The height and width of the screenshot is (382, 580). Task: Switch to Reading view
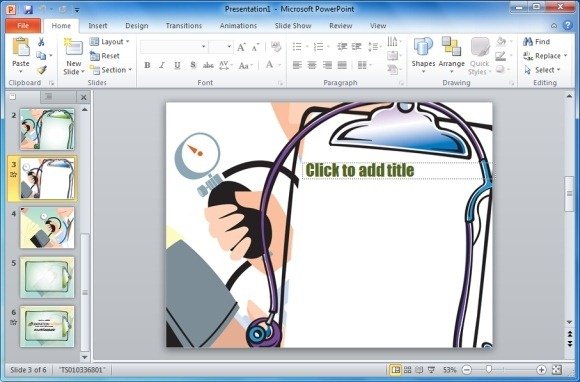pos(419,369)
